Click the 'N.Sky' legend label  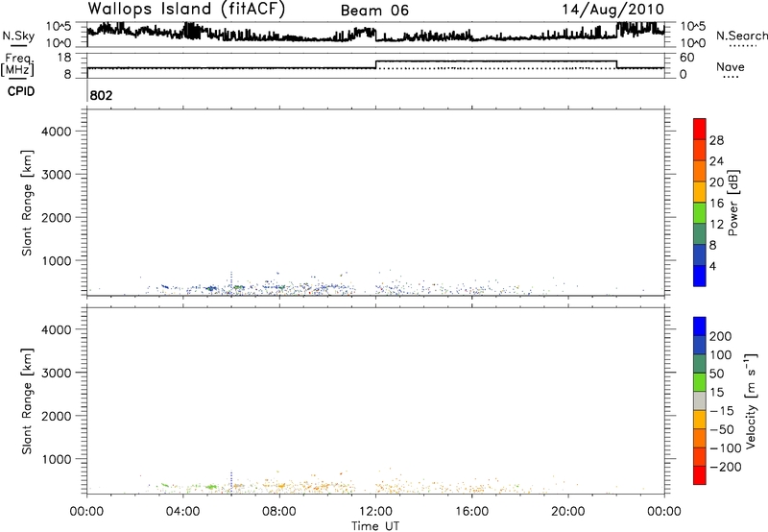pos(18,36)
